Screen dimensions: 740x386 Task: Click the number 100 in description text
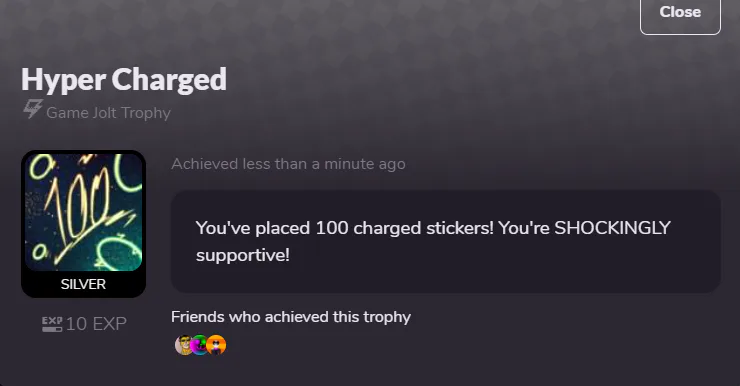click(x=332, y=228)
